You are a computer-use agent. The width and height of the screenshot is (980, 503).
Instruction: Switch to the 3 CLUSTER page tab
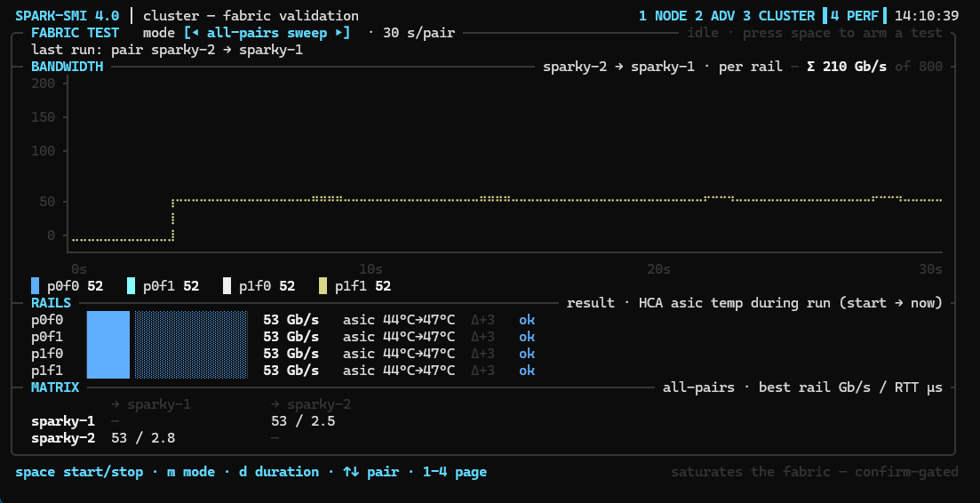click(778, 16)
